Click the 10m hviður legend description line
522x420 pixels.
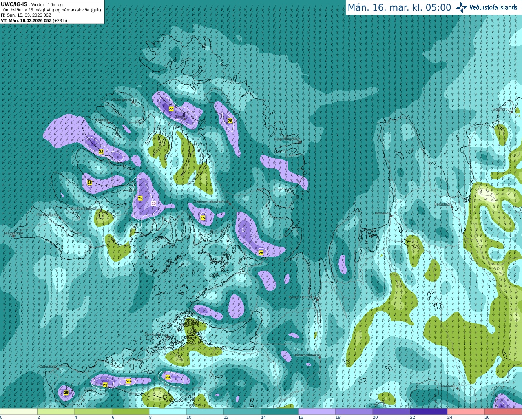pos(51,10)
